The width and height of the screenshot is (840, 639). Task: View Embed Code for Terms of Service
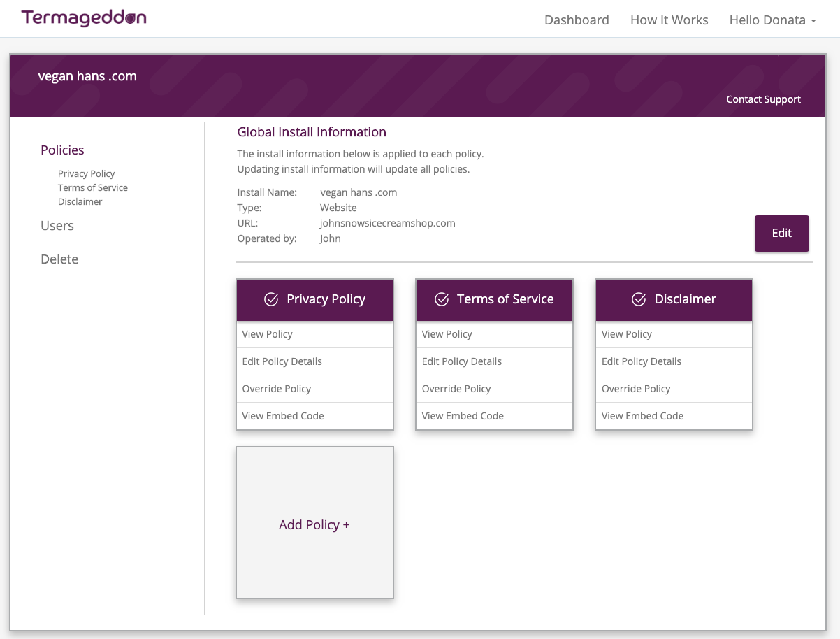495,416
